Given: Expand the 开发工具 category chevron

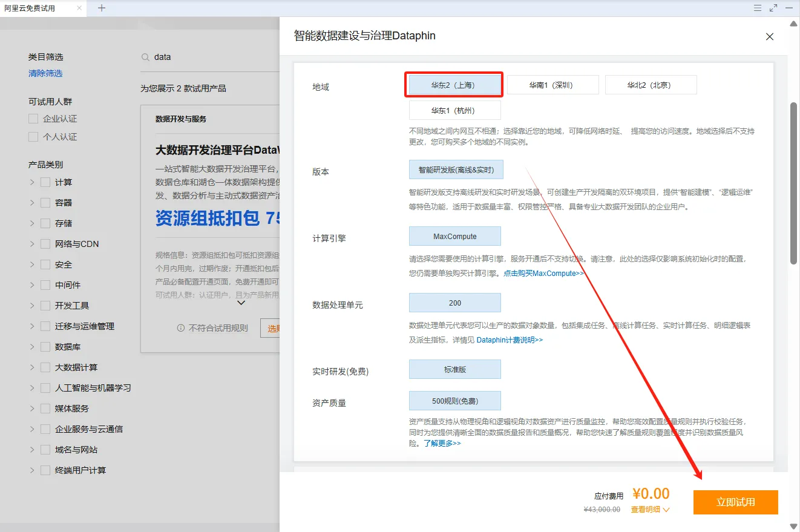Looking at the screenshot, I should 32,306.
